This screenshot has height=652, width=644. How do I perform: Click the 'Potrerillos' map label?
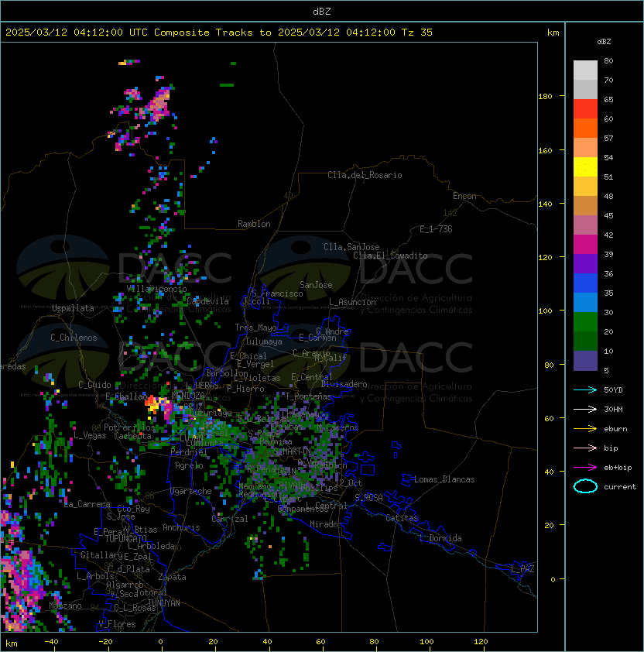pos(129,427)
